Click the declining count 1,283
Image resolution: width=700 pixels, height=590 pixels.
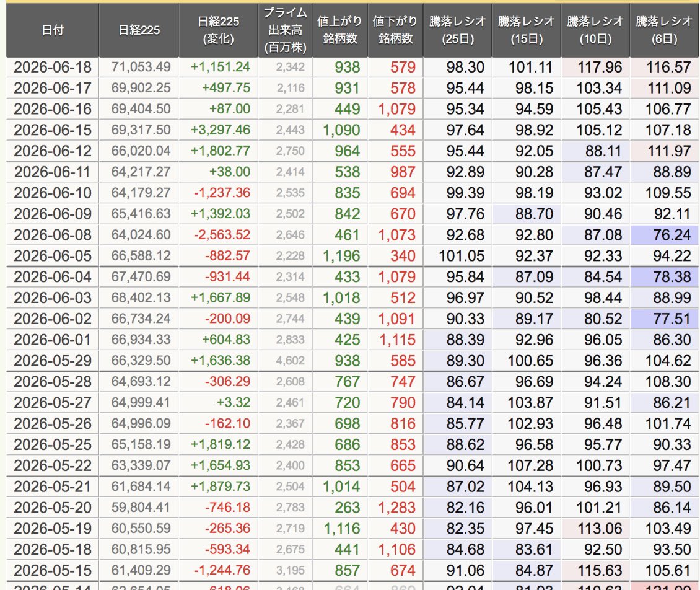[397, 508]
